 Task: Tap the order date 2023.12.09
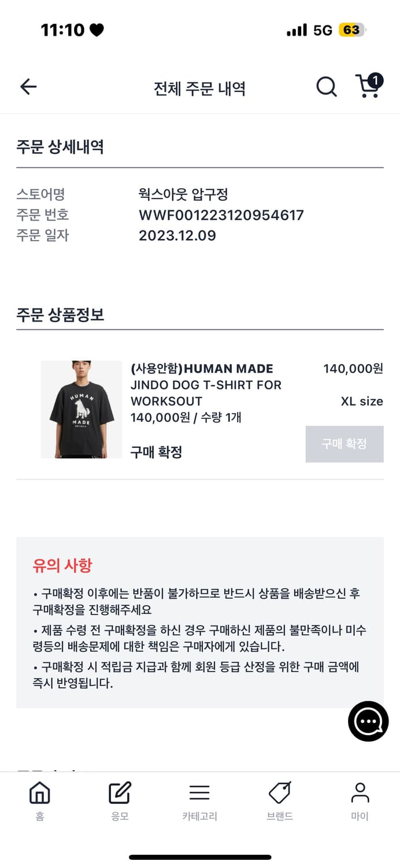pyautogui.click(x=177, y=236)
